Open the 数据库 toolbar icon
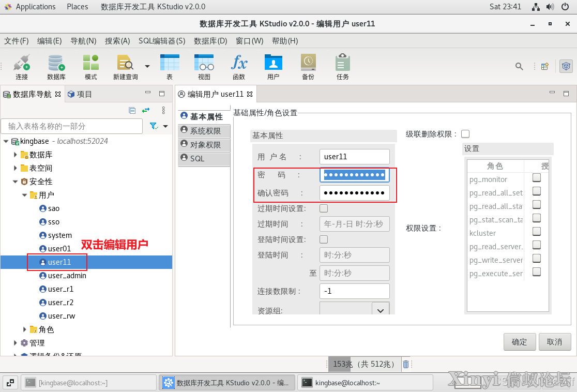Viewport: 577px width, 392px height. pos(56,67)
